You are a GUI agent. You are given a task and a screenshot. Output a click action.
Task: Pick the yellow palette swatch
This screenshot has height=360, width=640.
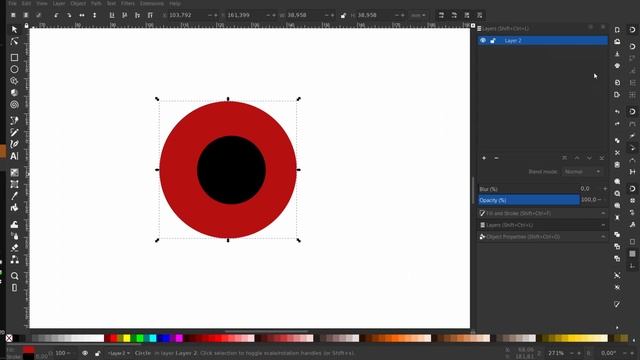(127, 338)
